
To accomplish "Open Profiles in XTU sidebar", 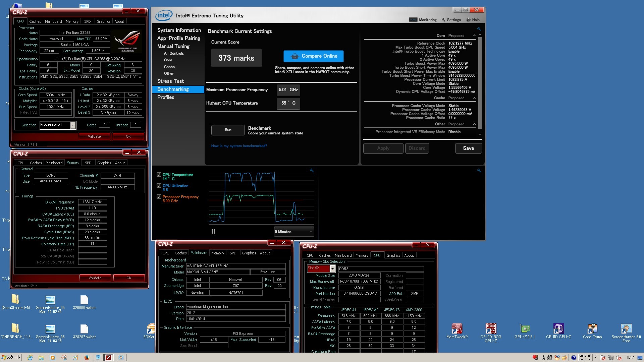I will click(x=166, y=97).
